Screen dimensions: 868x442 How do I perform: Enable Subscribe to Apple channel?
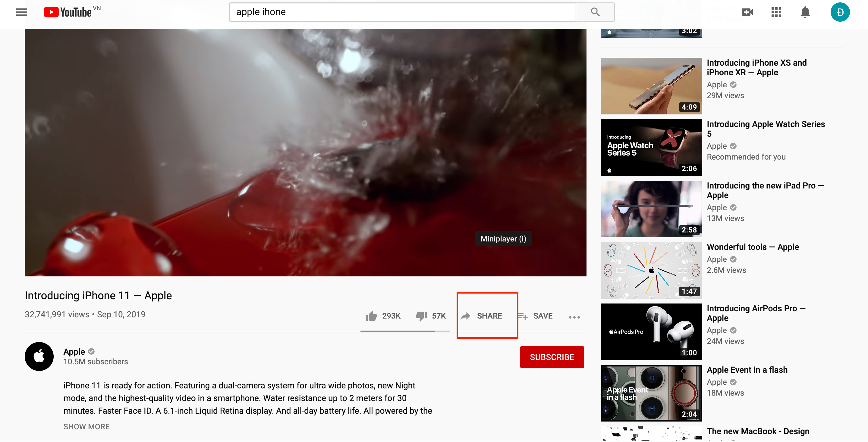pyautogui.click(x=552, y=357)
